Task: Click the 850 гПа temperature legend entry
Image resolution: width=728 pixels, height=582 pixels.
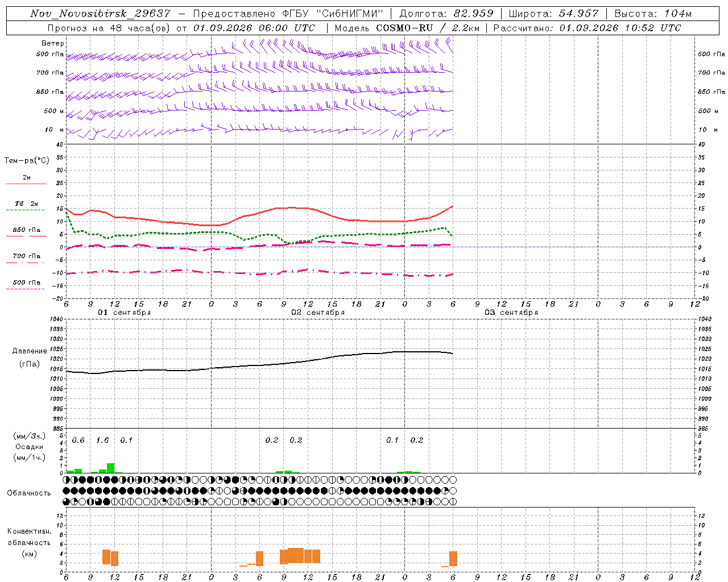Action: pos(26,230)
